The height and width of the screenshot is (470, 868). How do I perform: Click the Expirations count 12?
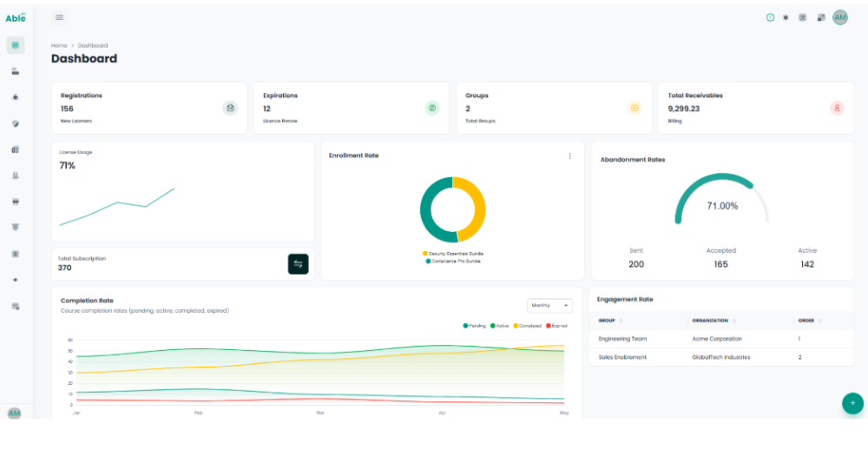[266, 109]
